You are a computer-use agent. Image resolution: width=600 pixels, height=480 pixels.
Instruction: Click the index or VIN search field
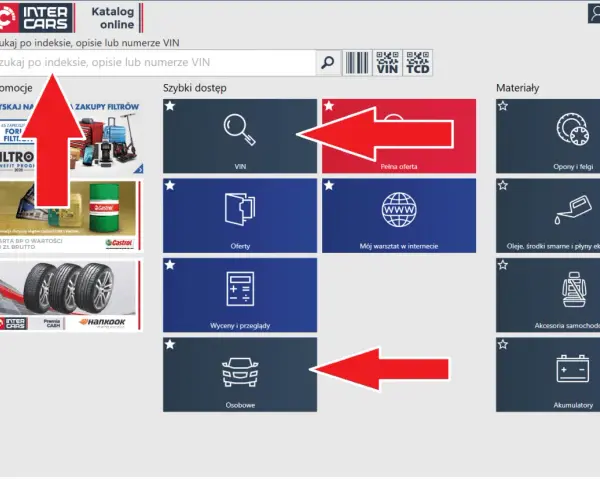157,62
